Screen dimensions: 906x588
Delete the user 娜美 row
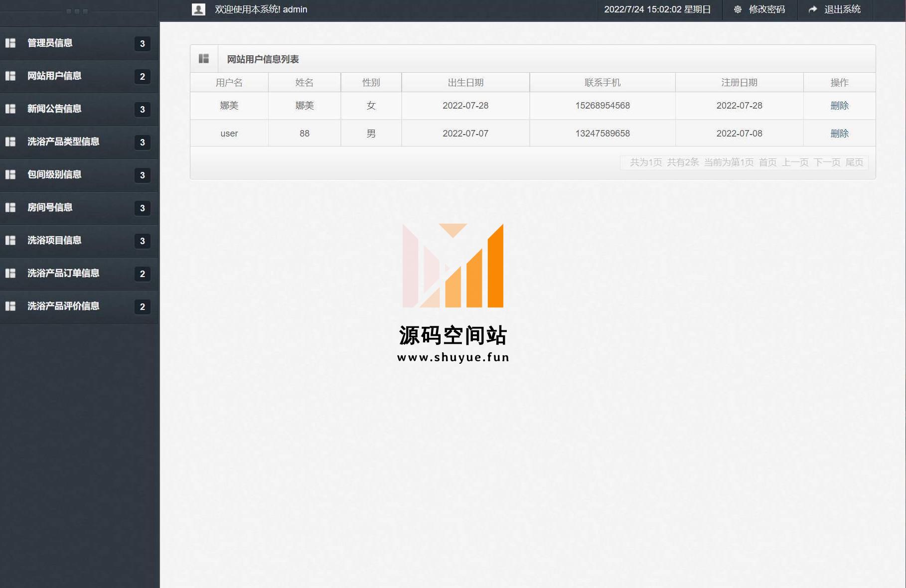point(839,106)
